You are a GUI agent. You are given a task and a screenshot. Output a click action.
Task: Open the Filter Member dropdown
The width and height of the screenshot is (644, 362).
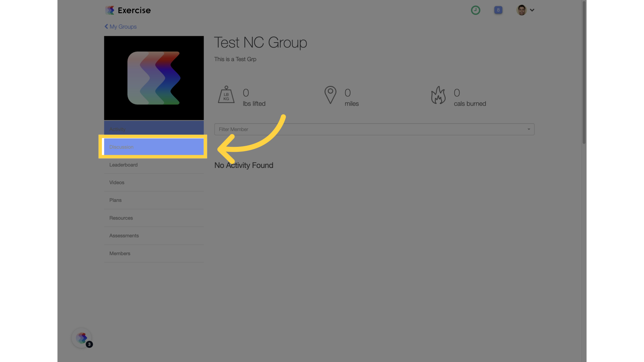tap(374, 129)
